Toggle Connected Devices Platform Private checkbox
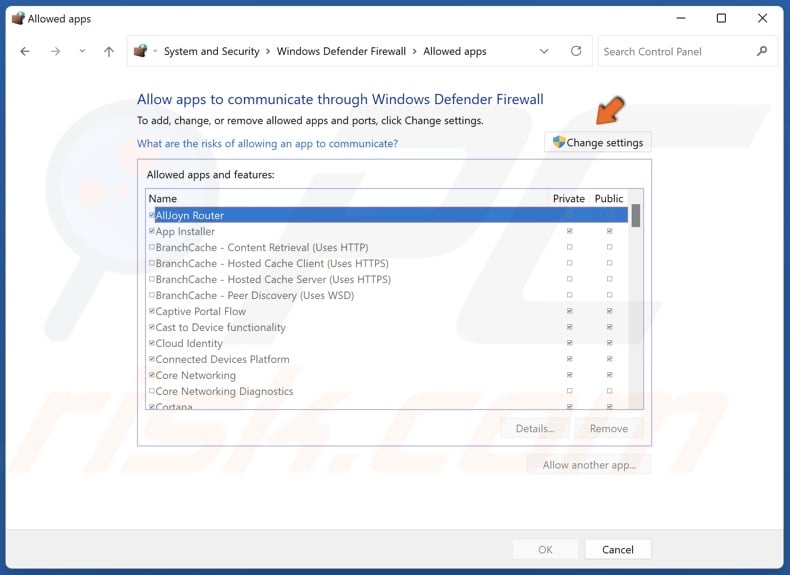Screen dimensions: 790x575 pos(569,359)
